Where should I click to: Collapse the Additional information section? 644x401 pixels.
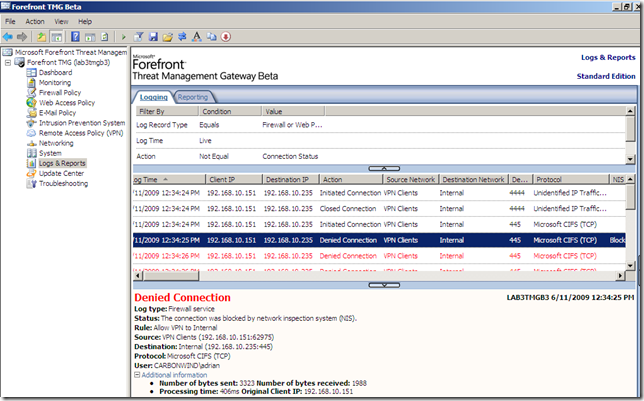tap(137, 375)
